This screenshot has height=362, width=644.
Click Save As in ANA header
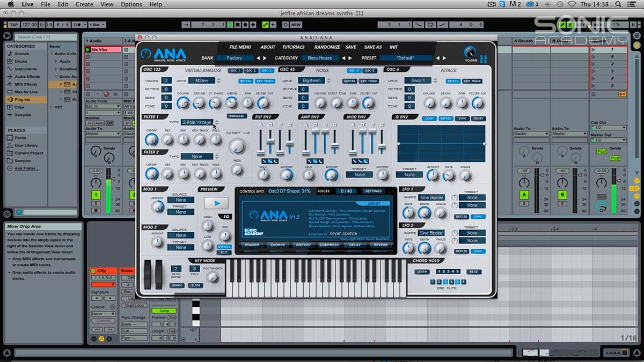[x=373, y=47]
